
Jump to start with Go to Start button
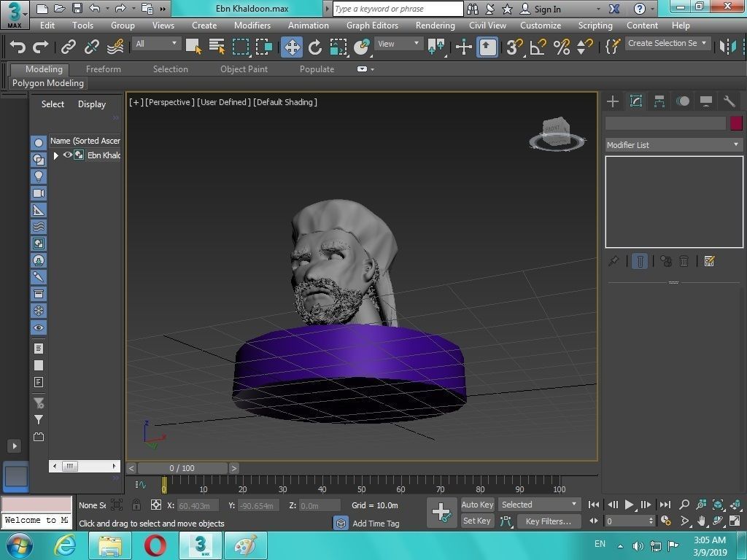[594, 505]
